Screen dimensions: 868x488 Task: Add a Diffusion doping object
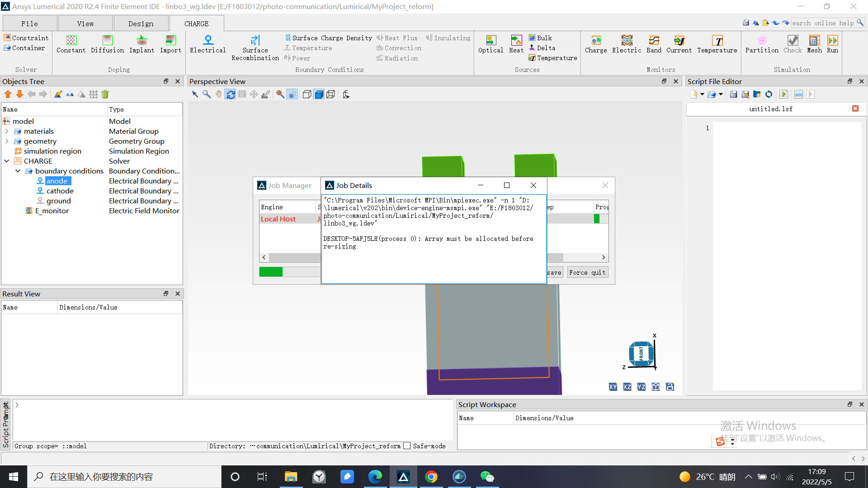click(107, 44)
